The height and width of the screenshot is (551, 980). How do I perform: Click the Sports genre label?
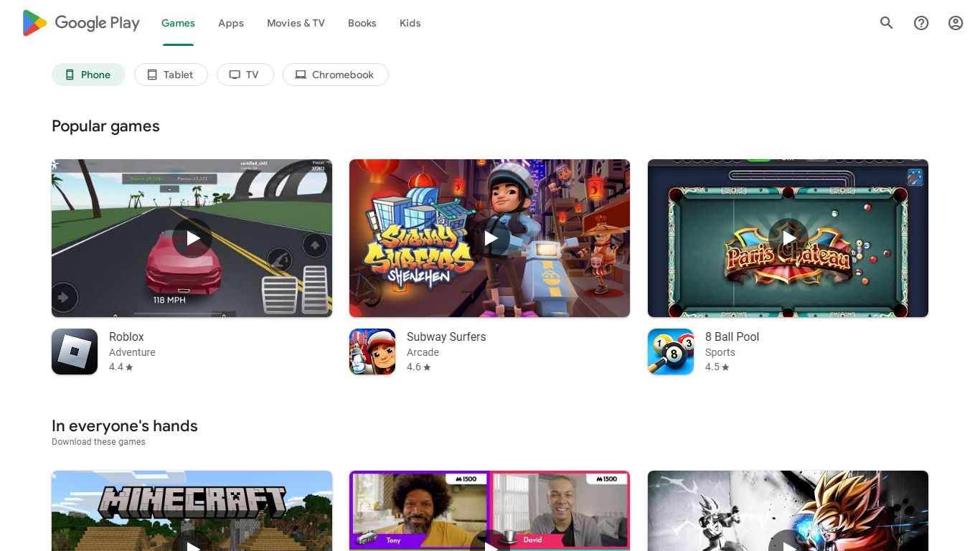click(x=720, y=352)
